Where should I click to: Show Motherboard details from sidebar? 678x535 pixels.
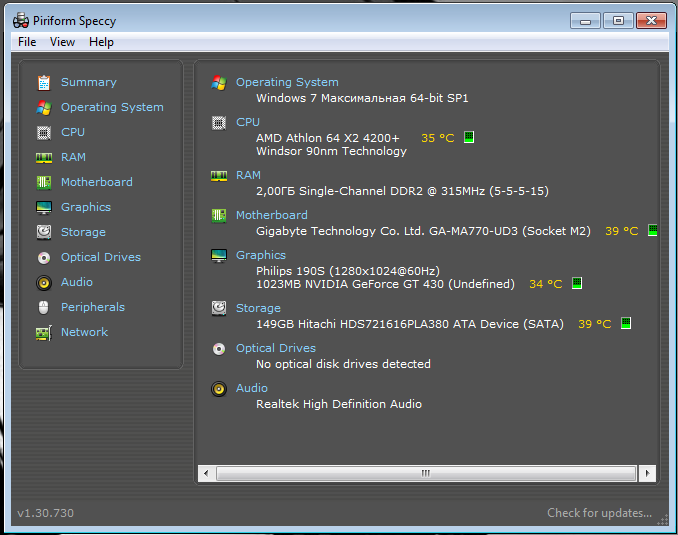(97, 182)
